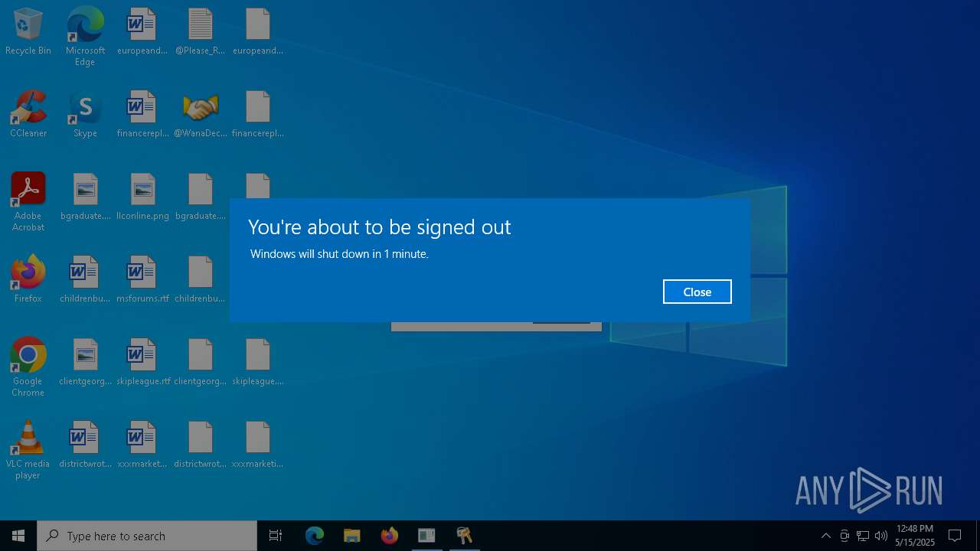Select the Recycle Bin desktop icon
Image resolution: width=980 pixels, height=551 pixels.
(x=28, y=31)
